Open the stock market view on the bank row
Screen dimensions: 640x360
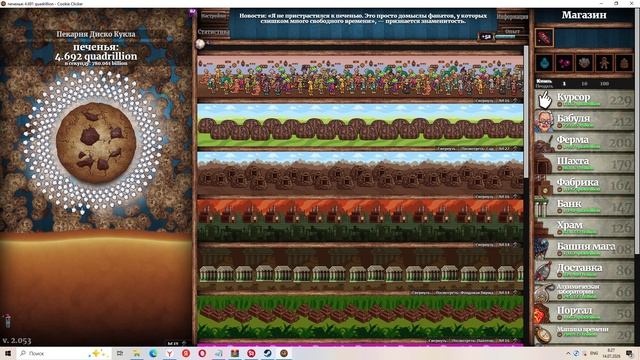(465, 293)
